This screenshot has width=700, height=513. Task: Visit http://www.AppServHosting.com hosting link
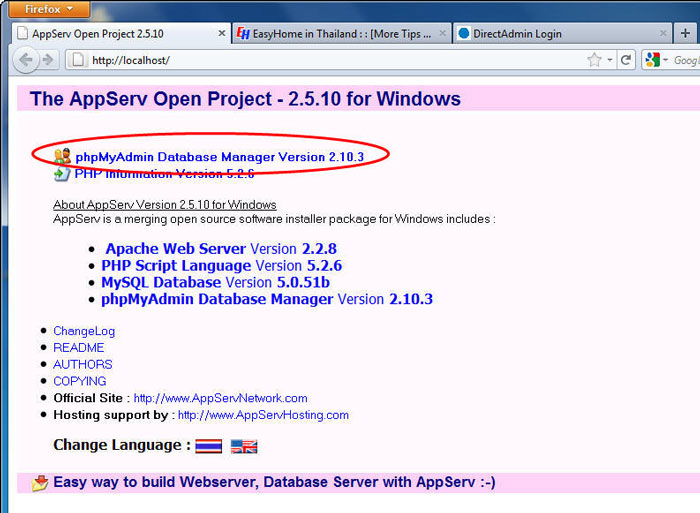[x=263, y=415]
